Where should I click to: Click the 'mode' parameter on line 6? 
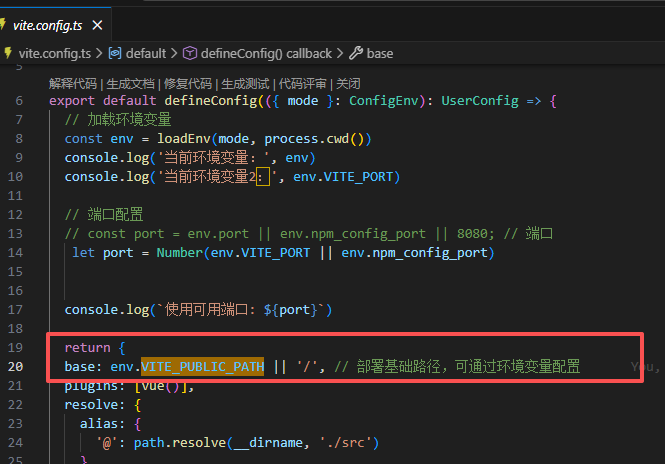303,101
